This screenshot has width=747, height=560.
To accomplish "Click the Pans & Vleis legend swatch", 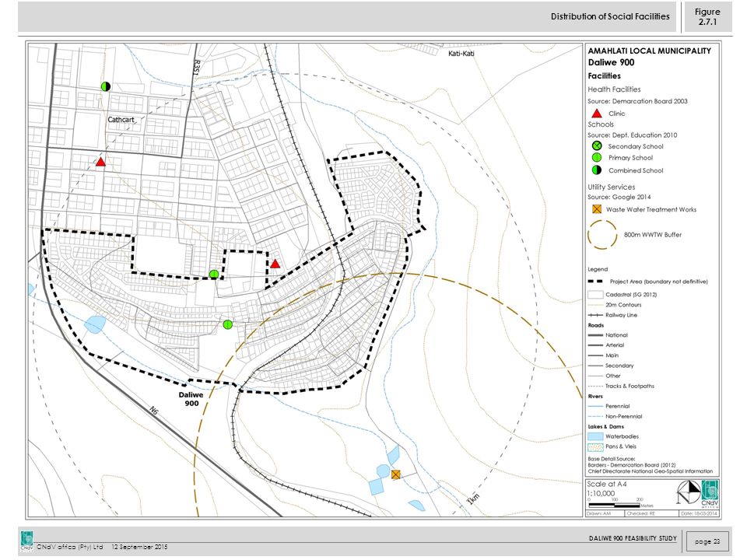I will [595, 446].
